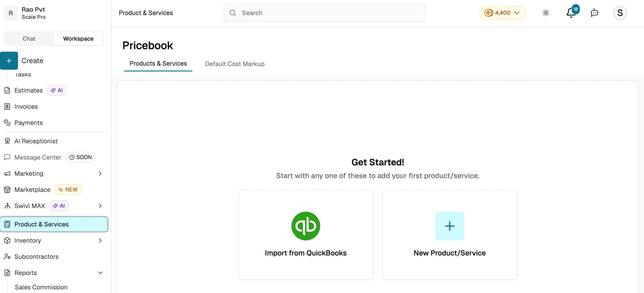Image resolution: width=644 pixels, height=293 pixels.
Task: Open Subcontractors in the sidebar
Action: [36, 256]
